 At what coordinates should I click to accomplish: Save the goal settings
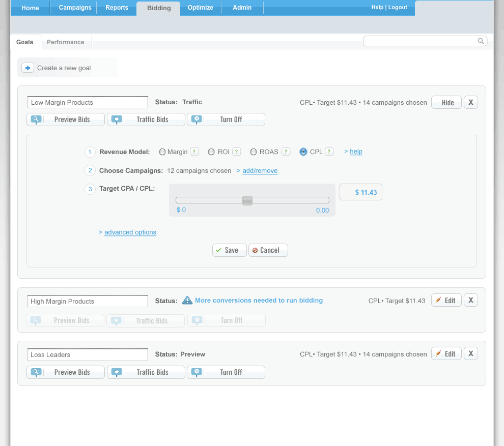point(229,250)
